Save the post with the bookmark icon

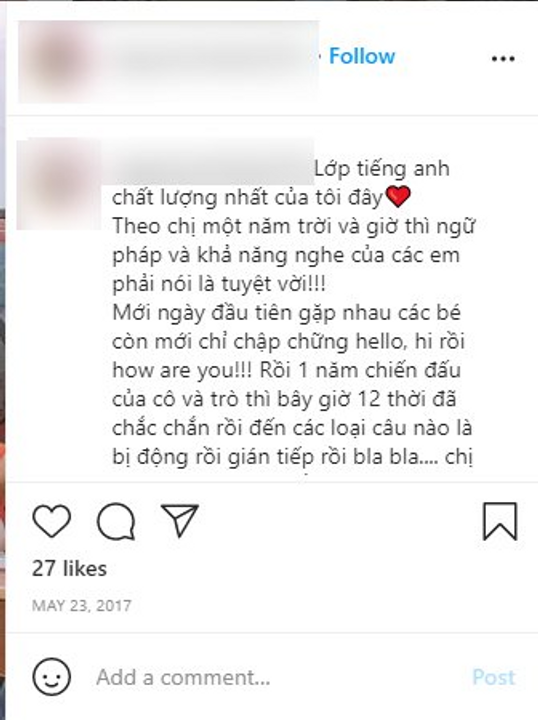(500, 521)
